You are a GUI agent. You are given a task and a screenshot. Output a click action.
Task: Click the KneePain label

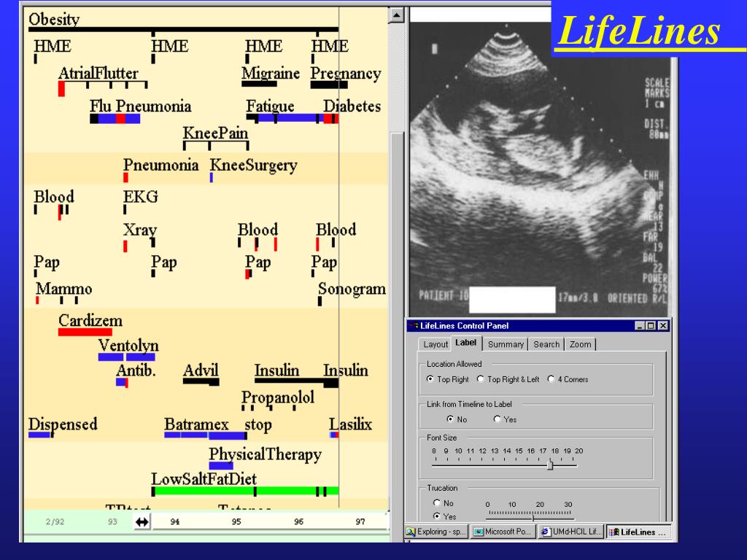pos(215,133)
